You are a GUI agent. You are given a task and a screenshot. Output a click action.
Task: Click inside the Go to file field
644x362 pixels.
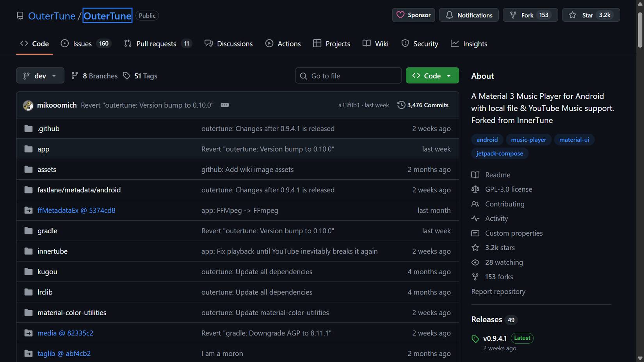point(348,75)
